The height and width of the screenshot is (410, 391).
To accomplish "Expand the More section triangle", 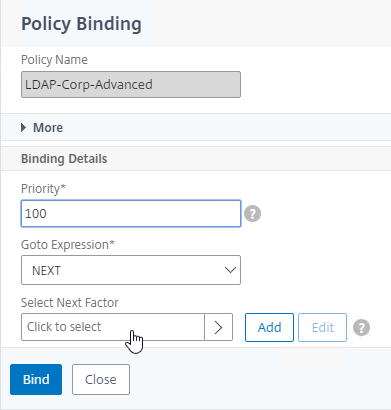I will (x=23, y=127).
